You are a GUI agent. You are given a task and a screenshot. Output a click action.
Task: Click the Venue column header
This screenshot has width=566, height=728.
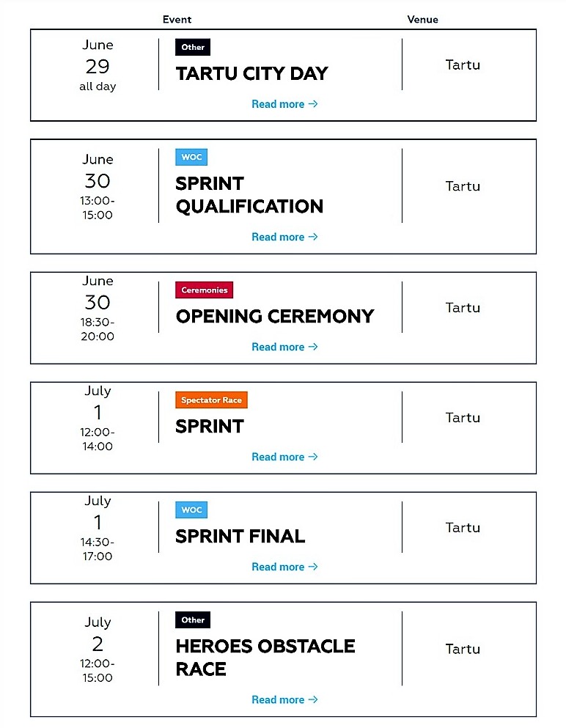[x=422, y=20]
